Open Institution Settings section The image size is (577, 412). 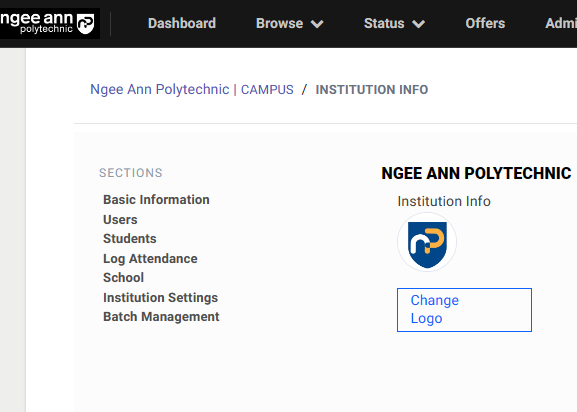(x=160, y=298)
